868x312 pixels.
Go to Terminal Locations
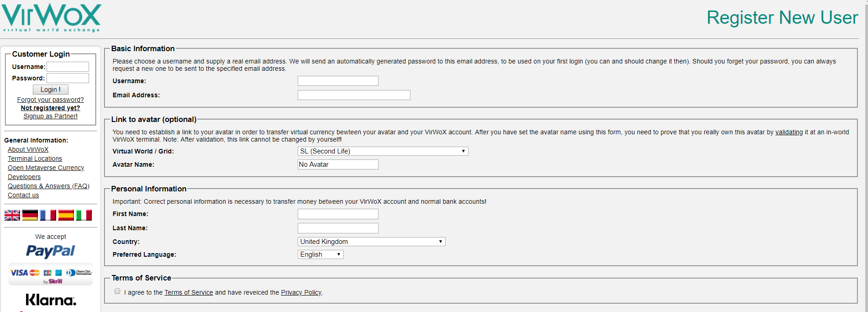click(x=35, y=159)
